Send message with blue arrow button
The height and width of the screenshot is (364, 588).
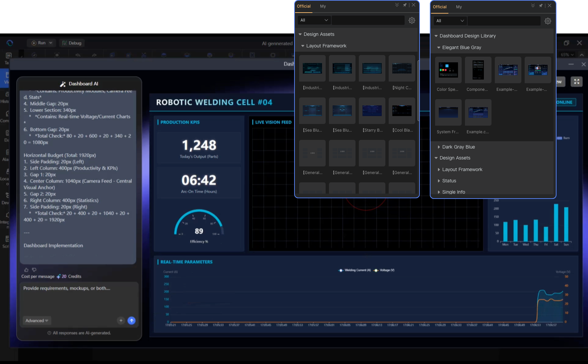(132, 321)
